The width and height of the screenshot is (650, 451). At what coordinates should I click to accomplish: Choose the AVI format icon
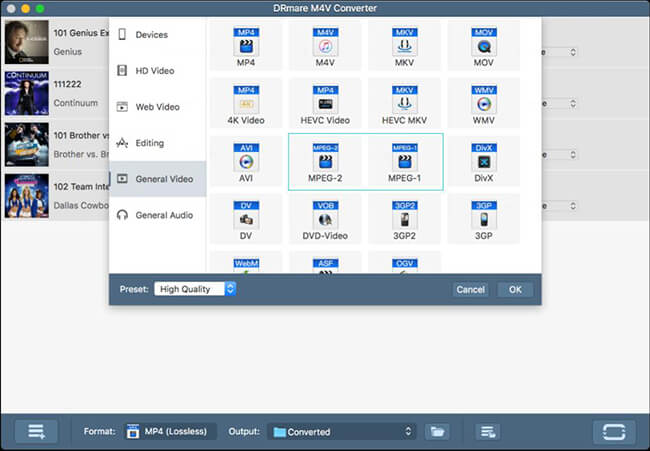tap(246, 158)
